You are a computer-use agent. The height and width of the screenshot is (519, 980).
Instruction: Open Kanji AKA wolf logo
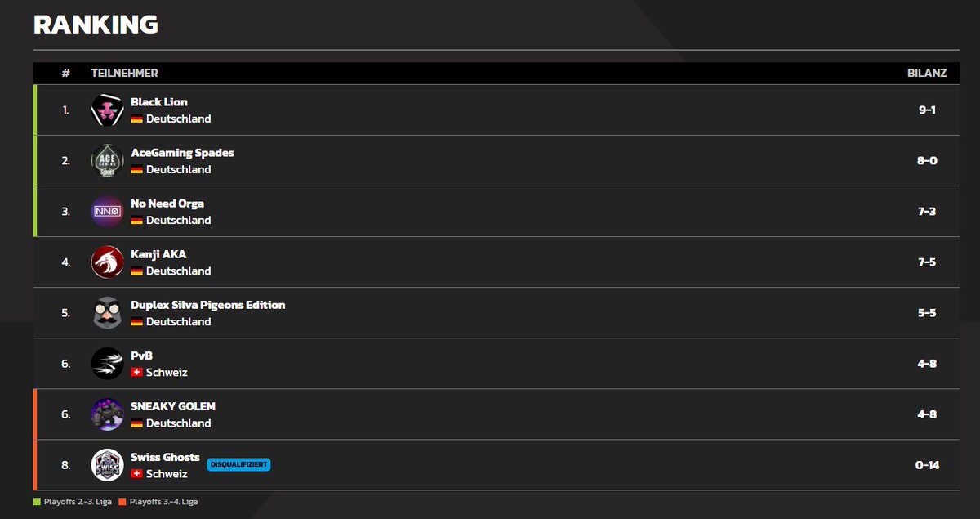pyautogui.click(x=107, y=262)
